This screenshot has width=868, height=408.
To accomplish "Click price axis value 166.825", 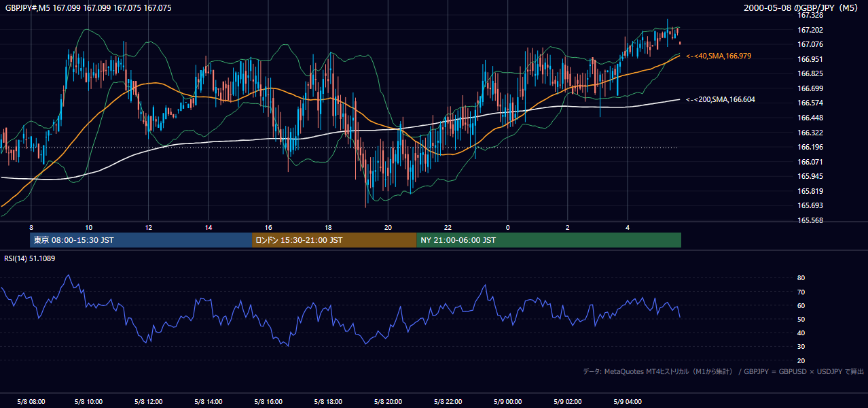I will [810, 73].
